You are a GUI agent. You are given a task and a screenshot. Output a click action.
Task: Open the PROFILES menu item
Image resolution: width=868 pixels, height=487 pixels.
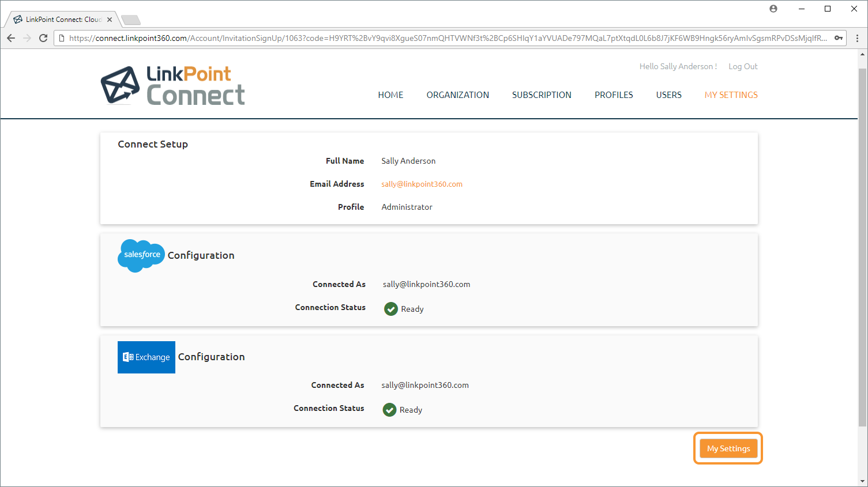coord(614,95)
